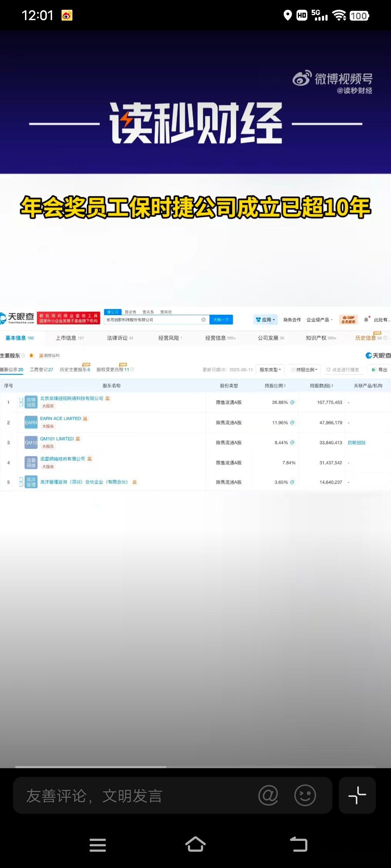This screenshot has width=391, height=868.
Task: Sort by 持股比例 column header
Action: pyautogui.click(x=275, y=386)
